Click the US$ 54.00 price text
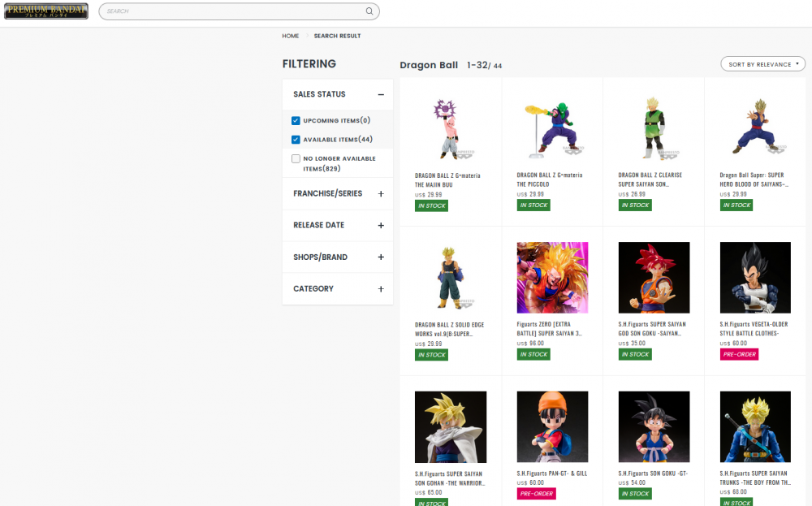This screenshot has height=506, width=812. [x=632, y=482]
